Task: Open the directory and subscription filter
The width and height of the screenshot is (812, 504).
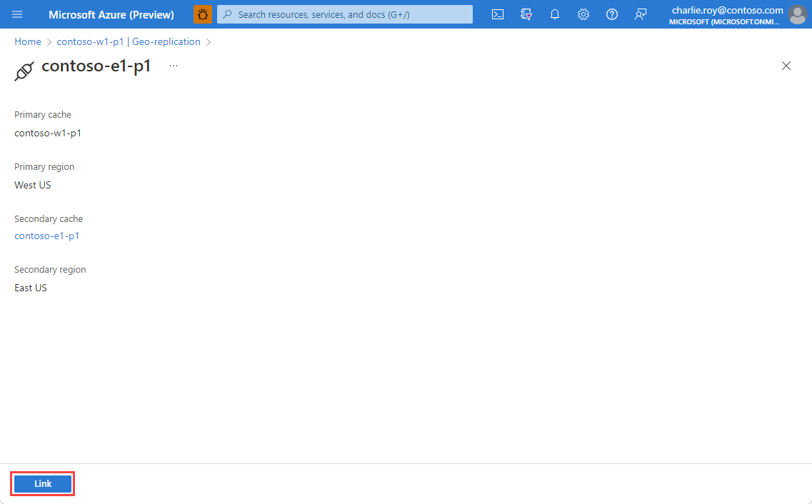Action: click(526, 14)
